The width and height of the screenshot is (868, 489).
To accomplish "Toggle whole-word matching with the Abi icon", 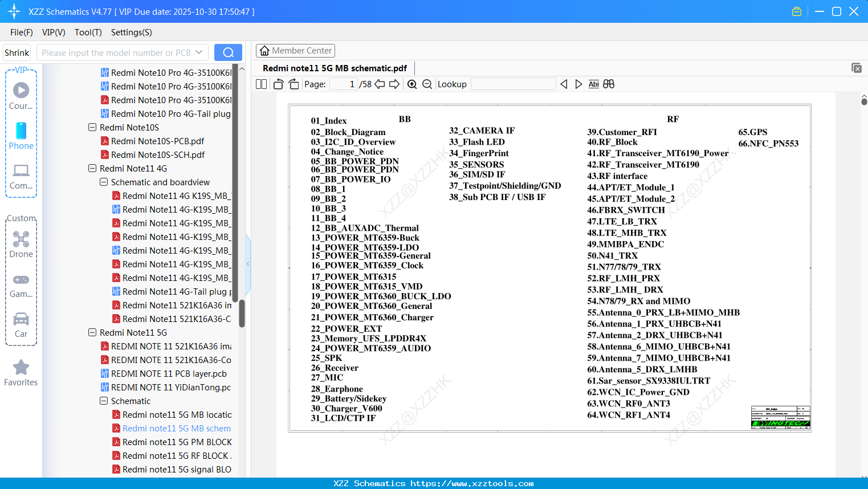I will tap(593, 84).
